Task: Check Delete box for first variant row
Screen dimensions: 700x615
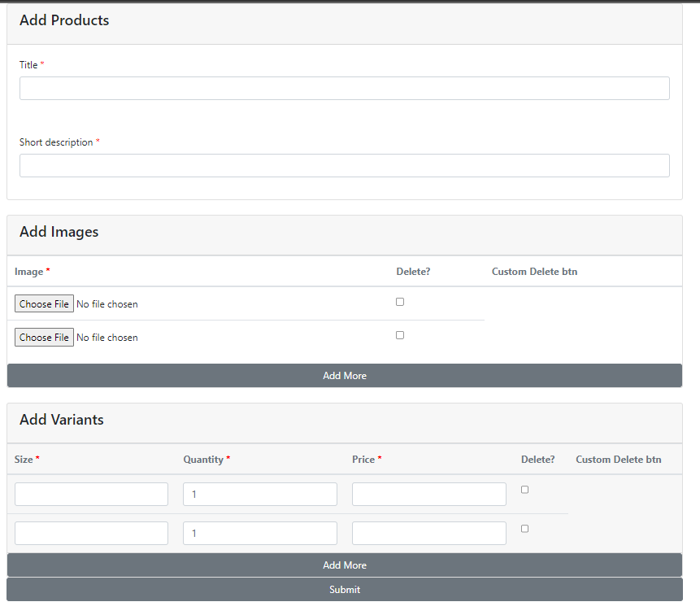Action: [524, 490]
